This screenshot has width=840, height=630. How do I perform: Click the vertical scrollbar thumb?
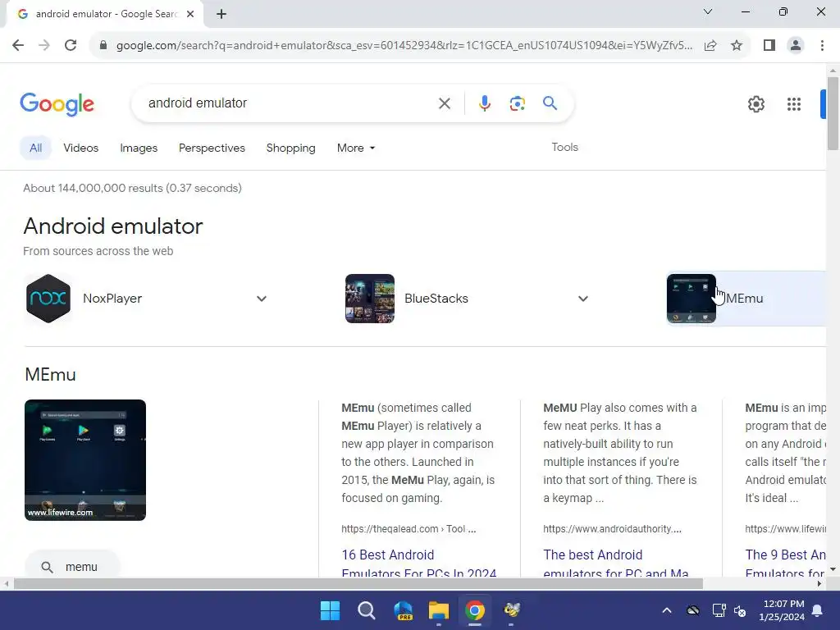point(833,113)
